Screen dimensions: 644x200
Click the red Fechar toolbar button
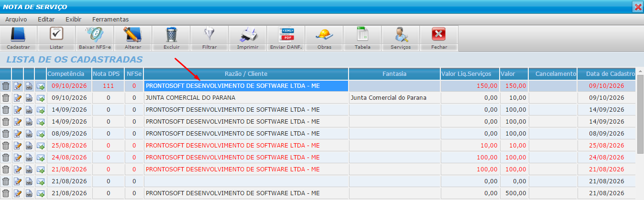(x=439, y=38)
